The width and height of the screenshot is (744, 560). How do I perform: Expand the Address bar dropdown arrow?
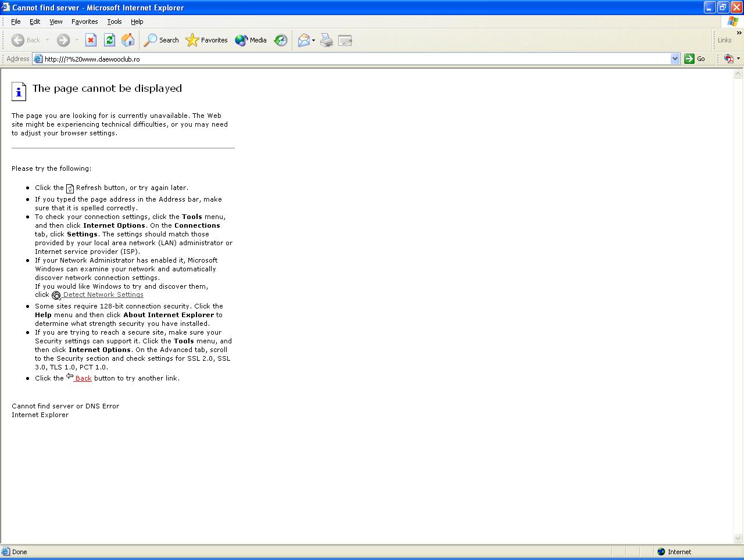[x=675, y=59]
